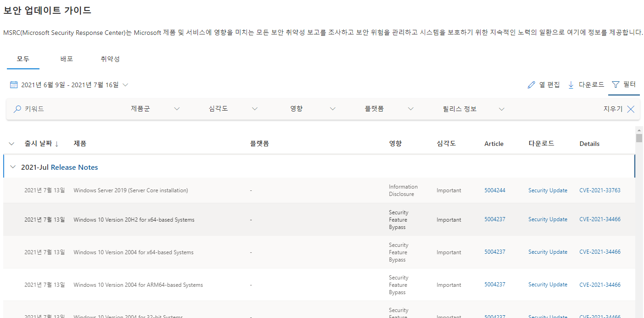Open article 5004244 link

tap(495, 190)
